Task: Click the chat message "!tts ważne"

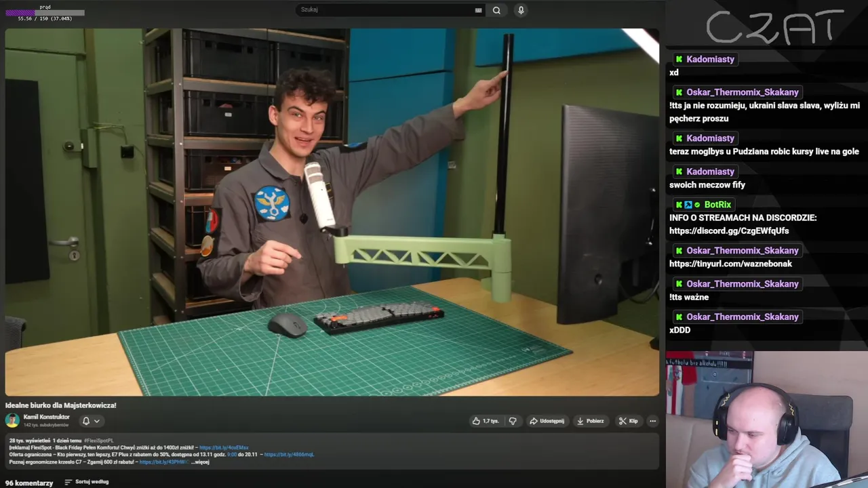Action: [x=689, y=297]
